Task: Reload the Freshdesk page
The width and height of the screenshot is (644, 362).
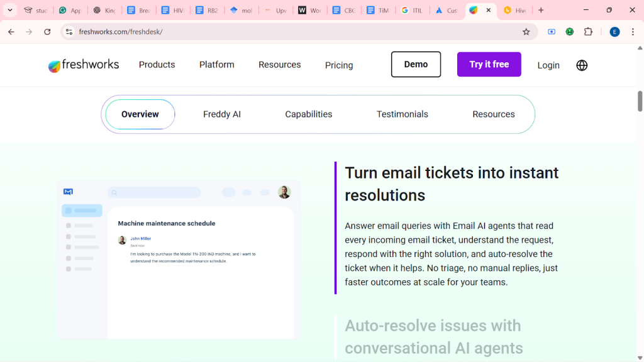Action: coord(47,32)
